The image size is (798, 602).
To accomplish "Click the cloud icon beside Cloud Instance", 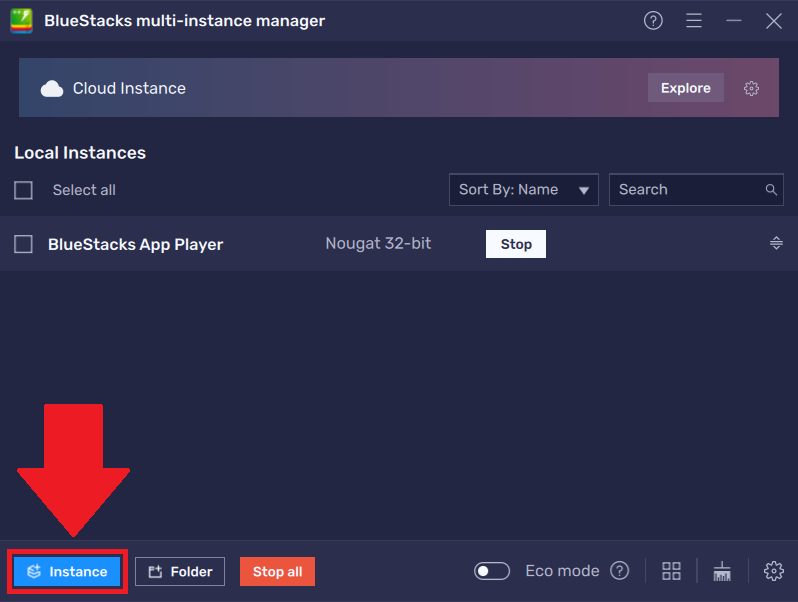I will 52,89.
